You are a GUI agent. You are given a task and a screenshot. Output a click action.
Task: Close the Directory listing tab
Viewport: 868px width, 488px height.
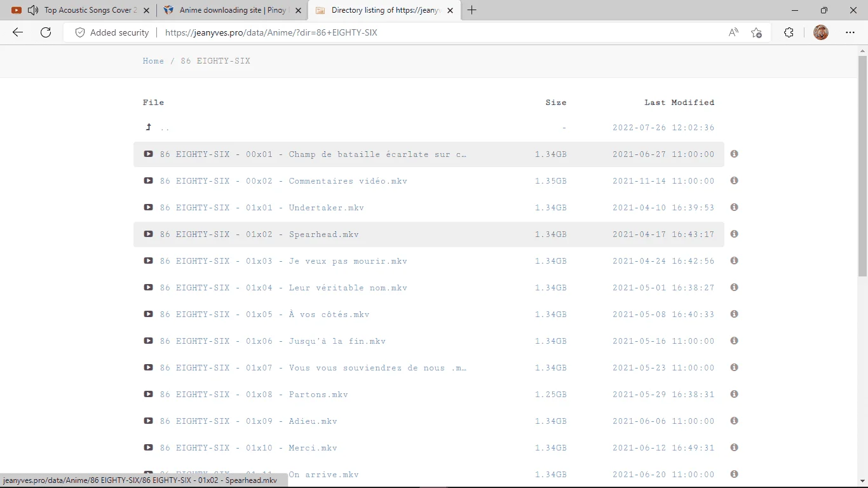tap(451, 10)
